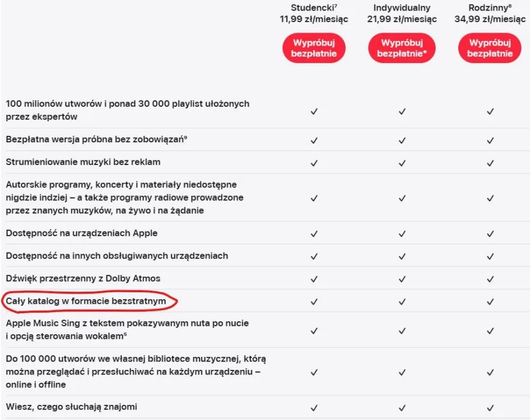Image resolution: width=530 pixels, height=420 pixels.
Task: Select the Indywidualny plan heading
Action: pyautogui.click(x=402, y=8)
